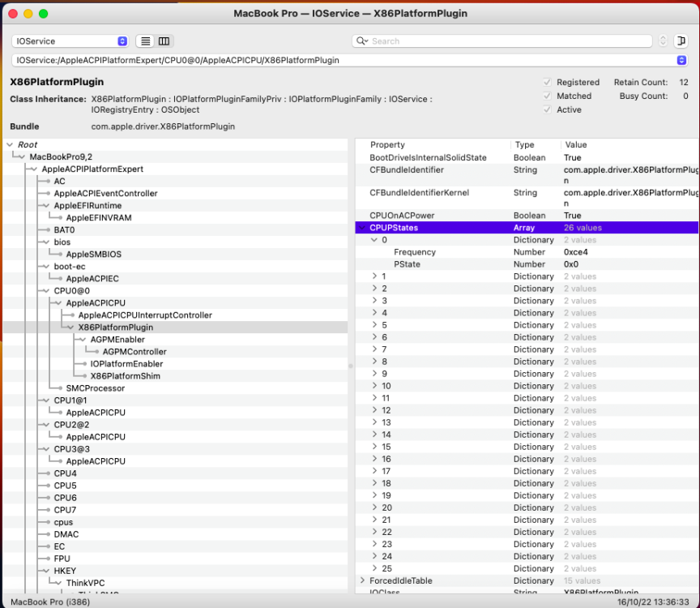Open the registry path dropdown arrow
The width and height of the screenshot is (700, 608).
tap(681, 60)
